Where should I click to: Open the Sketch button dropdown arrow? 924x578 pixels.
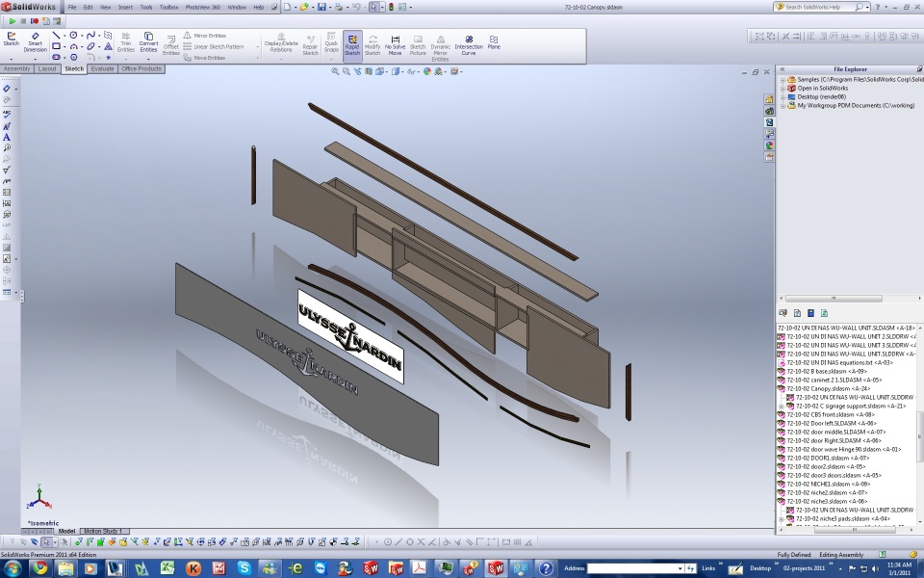12,59
